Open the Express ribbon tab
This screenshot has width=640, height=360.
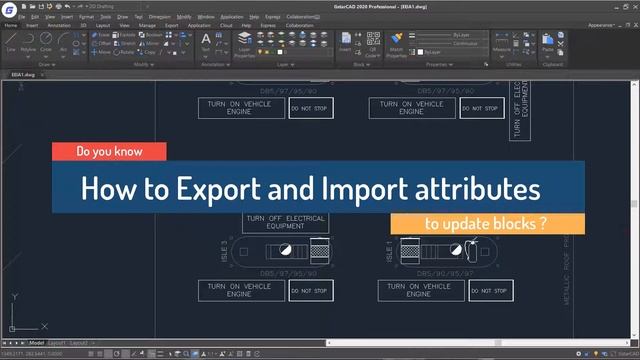(x=268, y=25)
